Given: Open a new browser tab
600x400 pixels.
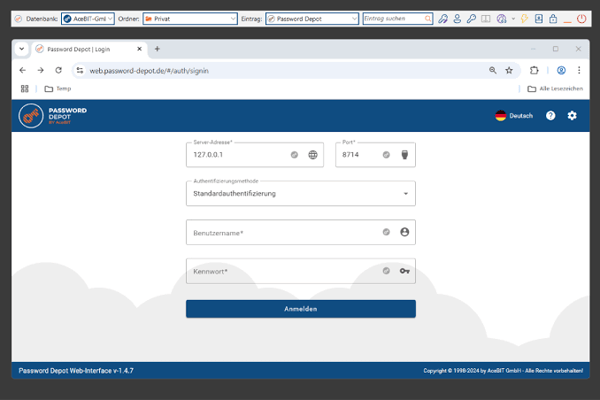Looking at the screenshot, I should pyautogui.click(x=157, y=49).
